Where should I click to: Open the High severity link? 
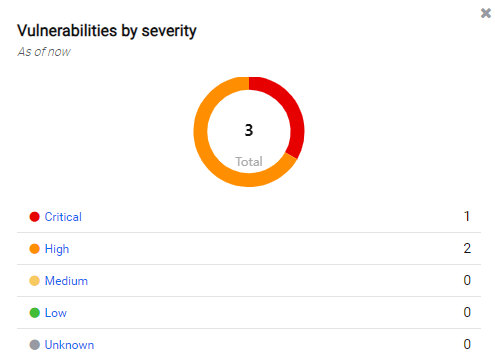57,249
